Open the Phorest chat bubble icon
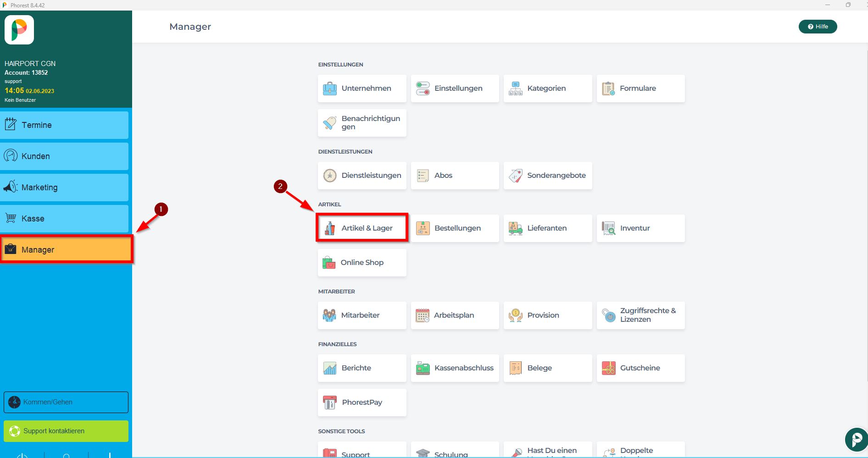 point(856,440)
